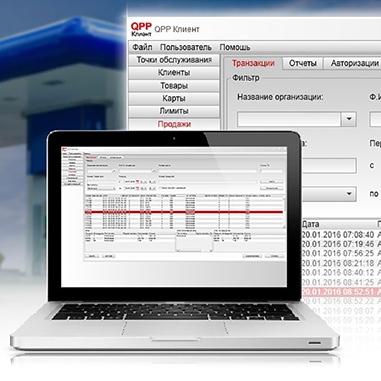Open the Лимиты section

pos(174,111)
